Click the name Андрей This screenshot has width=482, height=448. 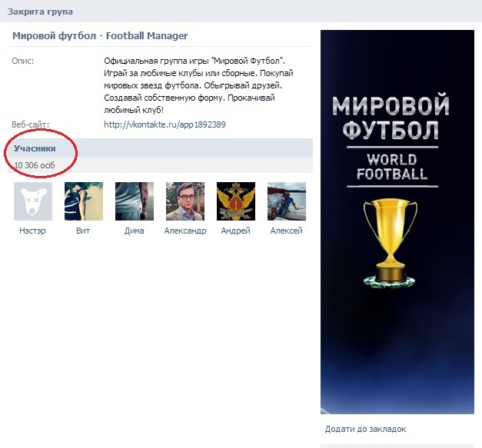tap(236, 231)
